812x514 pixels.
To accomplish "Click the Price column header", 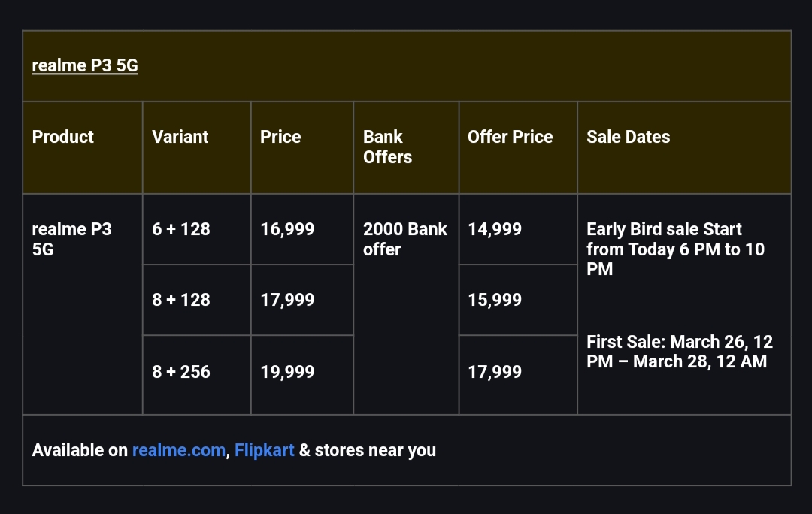I will coord(280,137).
